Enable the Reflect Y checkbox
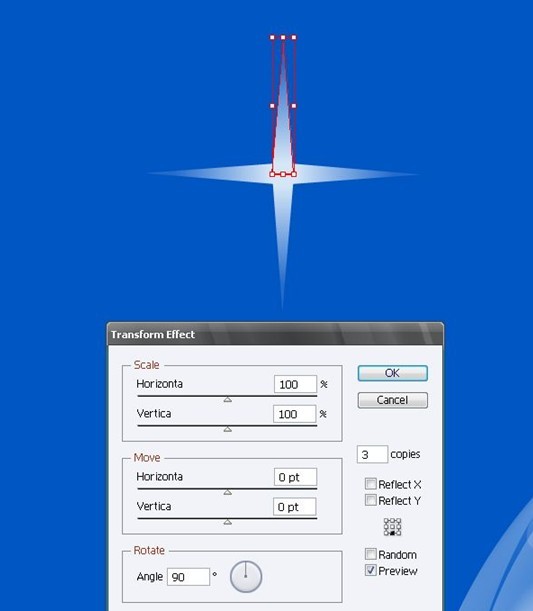This screenshot has height=611, width=533. pyautogui.click(x=371, y=500)
